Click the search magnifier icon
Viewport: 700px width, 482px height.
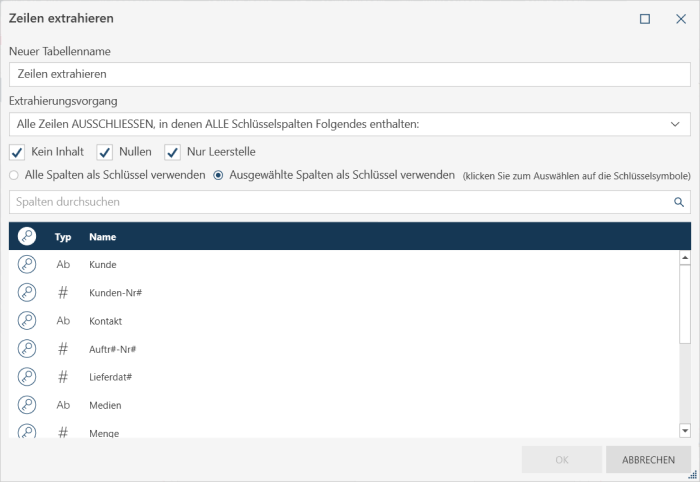678,202
